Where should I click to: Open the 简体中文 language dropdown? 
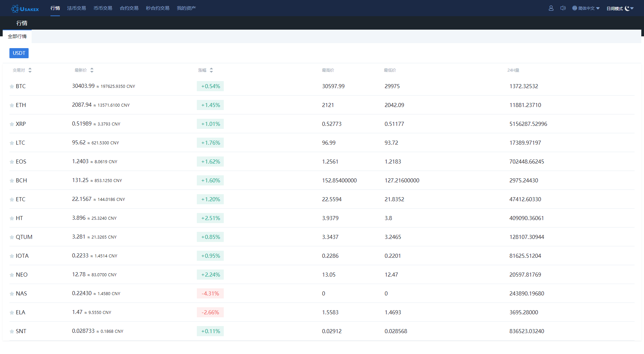point(586,8)
